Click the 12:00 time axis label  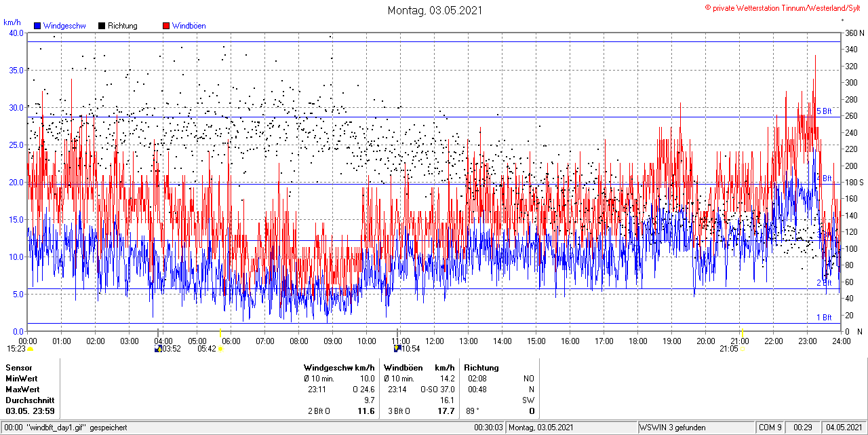click(435, 341)
